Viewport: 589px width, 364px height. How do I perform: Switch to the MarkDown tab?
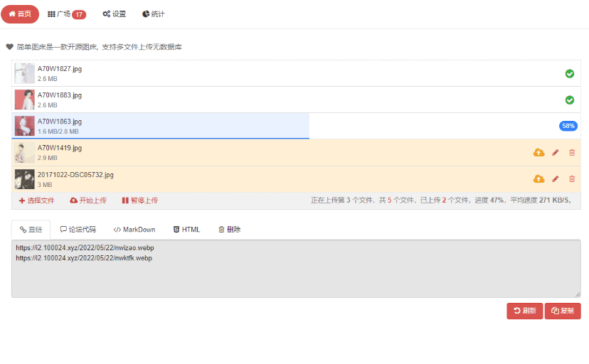134,230
